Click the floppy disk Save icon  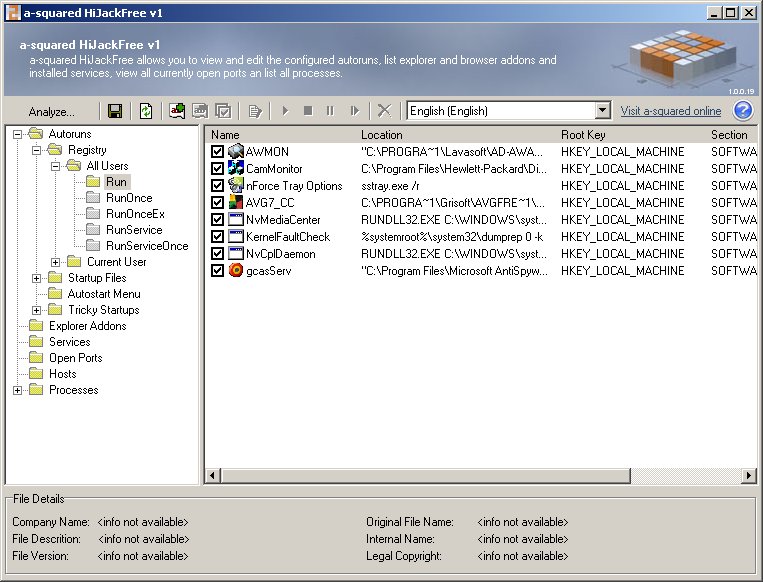[115, 111]
